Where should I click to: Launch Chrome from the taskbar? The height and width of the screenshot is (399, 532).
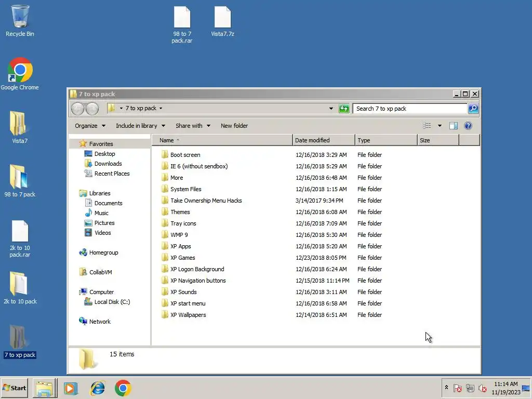(123, 388)
